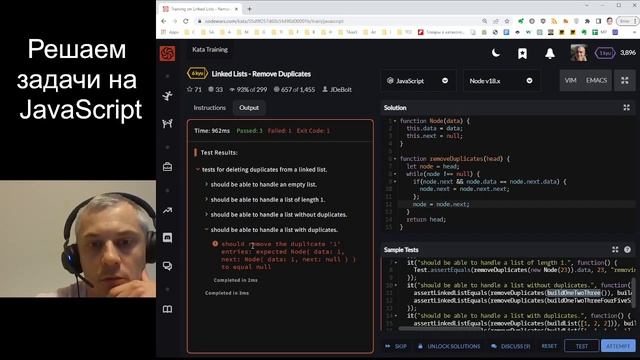Click the Sample Tests vertical scrollbar
This screenshot has width=640, height=360.
633,292
